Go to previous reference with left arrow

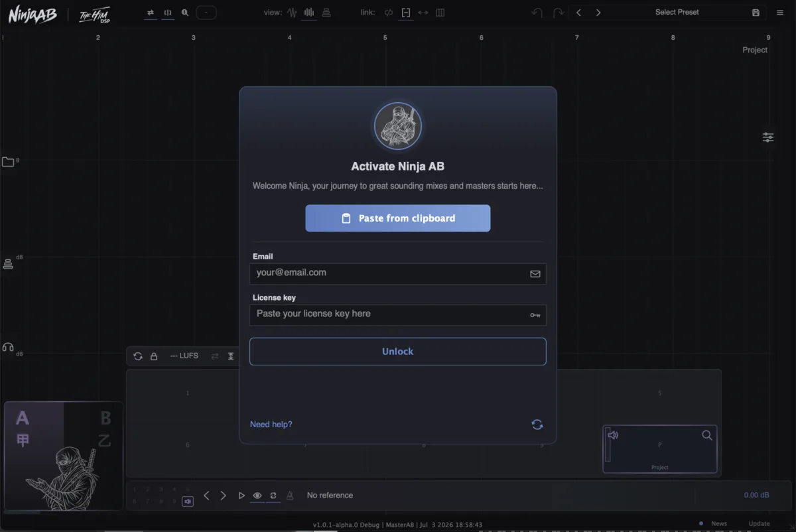206,496
